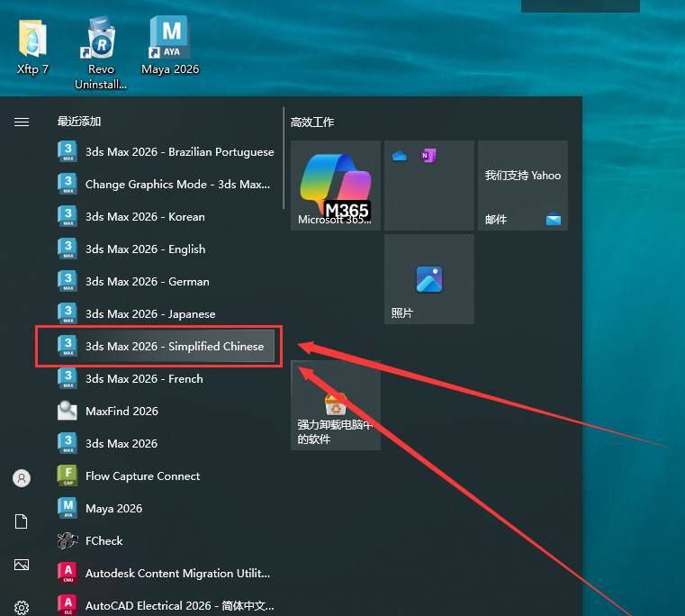Click the 3ds Max 2026 Japanese icon
The height and width of the screenshot is (616, 685).
point(68,313)
